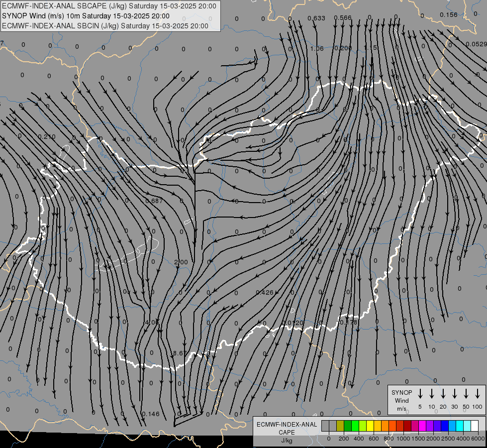Pick the yellow-green CAPE legend swatch
This screenshot has height=448, width=487.
coord(363,426)
